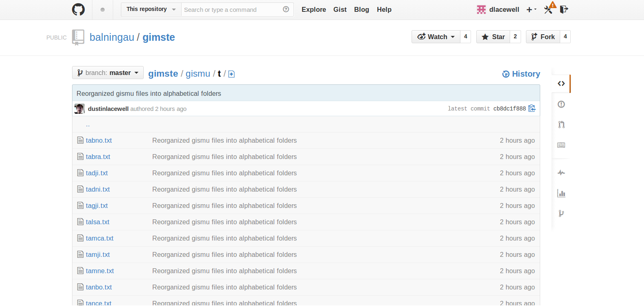Click file icon beside tamne.txt

[x=80, y=271]
